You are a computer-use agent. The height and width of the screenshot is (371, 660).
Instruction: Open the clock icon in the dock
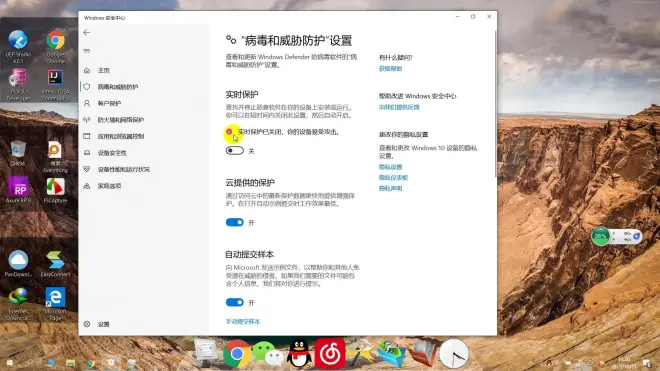(454, 354)
